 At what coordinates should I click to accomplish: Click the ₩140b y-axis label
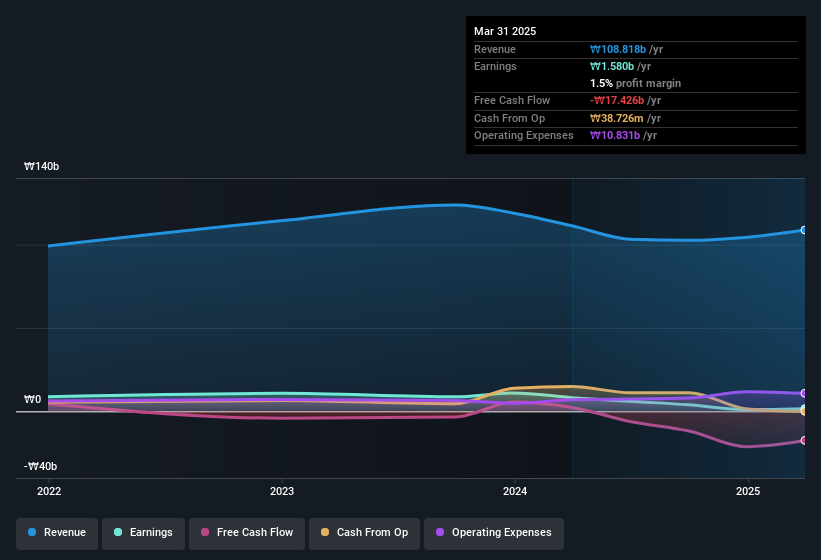click(41, 166)
